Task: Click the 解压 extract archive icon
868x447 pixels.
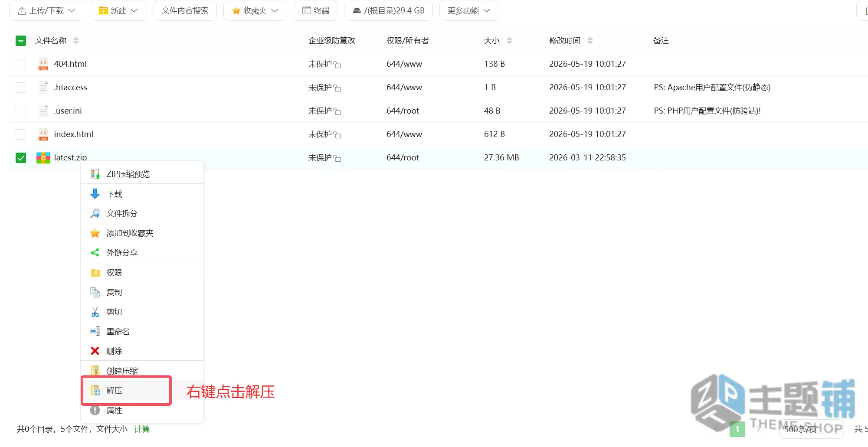Action: 95,390
